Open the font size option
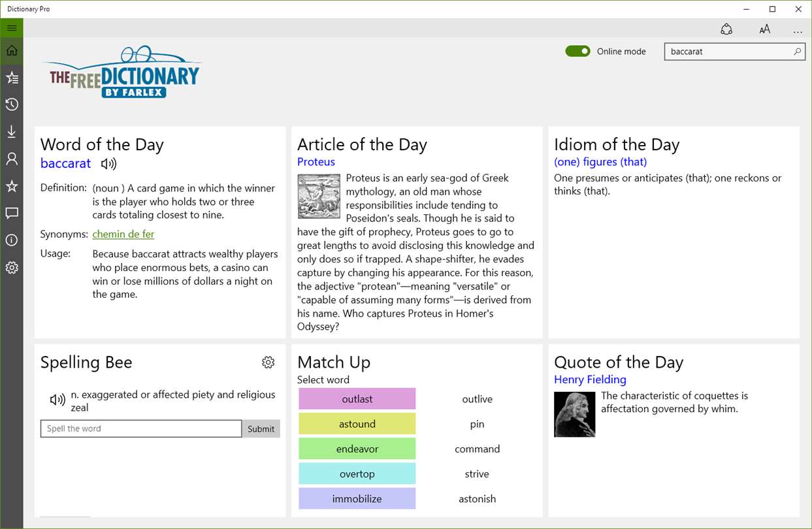Viewport: 812px width, 529px height. (x=764, y=29)
